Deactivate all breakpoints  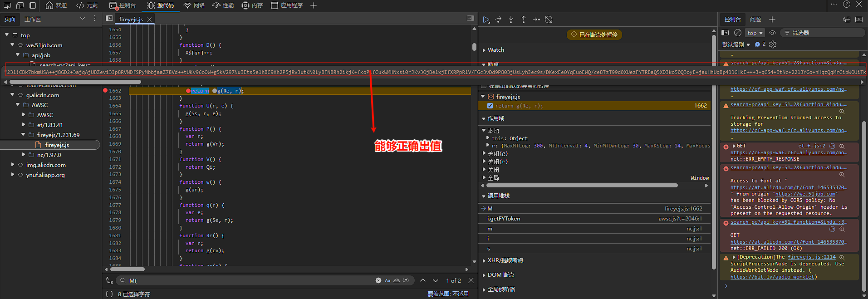(x=549, y=20)
